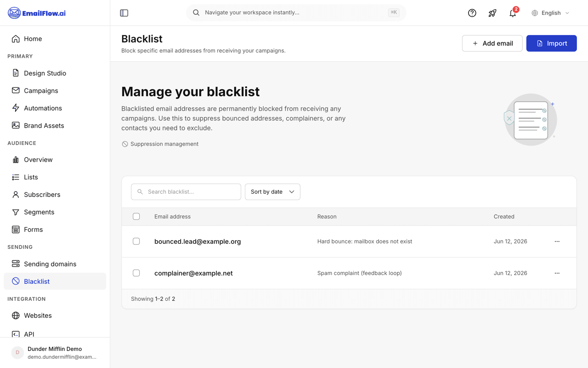Image resolution: width=588 pixels, height=368 pixels.
Task: Click the Automations lightning icon
Action: click(x=16, y=108)
